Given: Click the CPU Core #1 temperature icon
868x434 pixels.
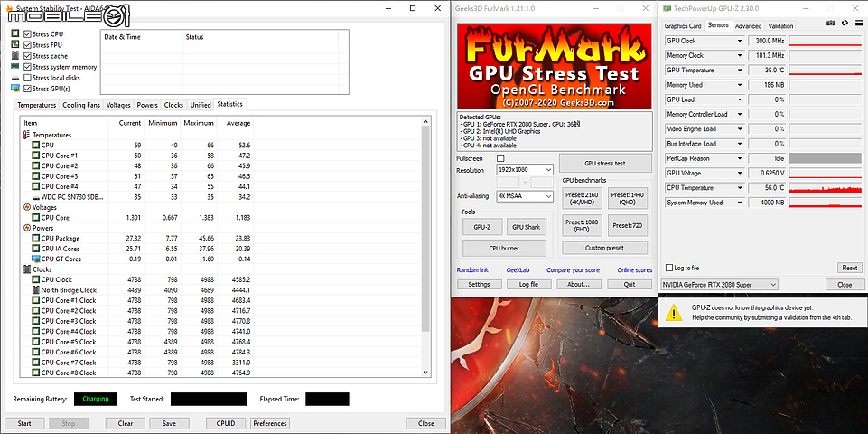Looking at the screenshot, I should (35, 156).
